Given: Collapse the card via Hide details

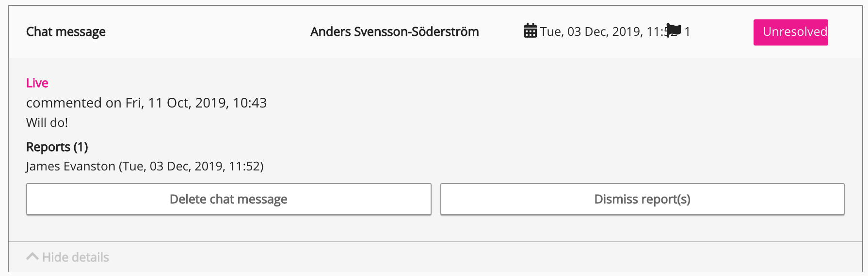Looking at the screenshot, I should (x=75, y=257).
